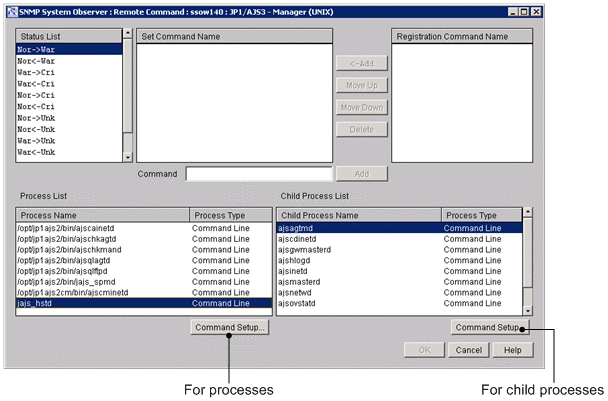Open the Help button
This screenshot has width=608, height=401.
[512, 351]
